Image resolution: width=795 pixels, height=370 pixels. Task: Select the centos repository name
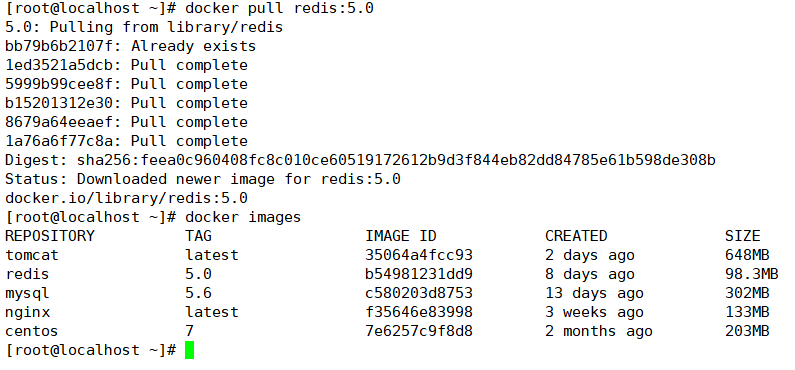point(32,331)
